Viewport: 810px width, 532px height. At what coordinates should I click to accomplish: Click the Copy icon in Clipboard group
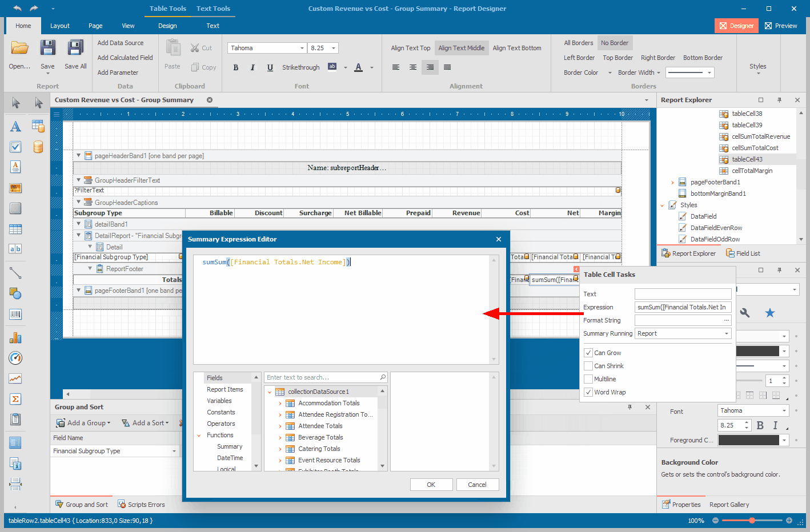point(195,67)
